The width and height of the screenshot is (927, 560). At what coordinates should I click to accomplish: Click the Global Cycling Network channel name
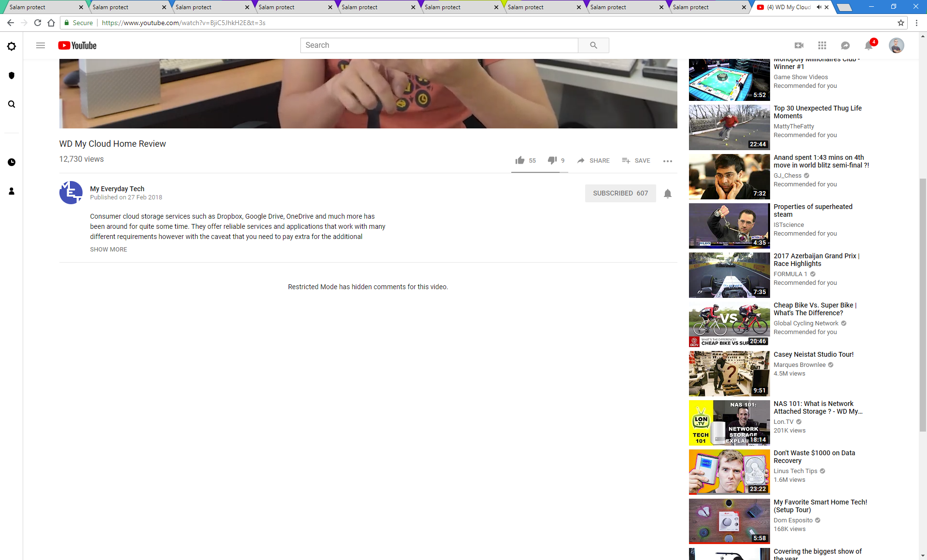coord(806,323)
